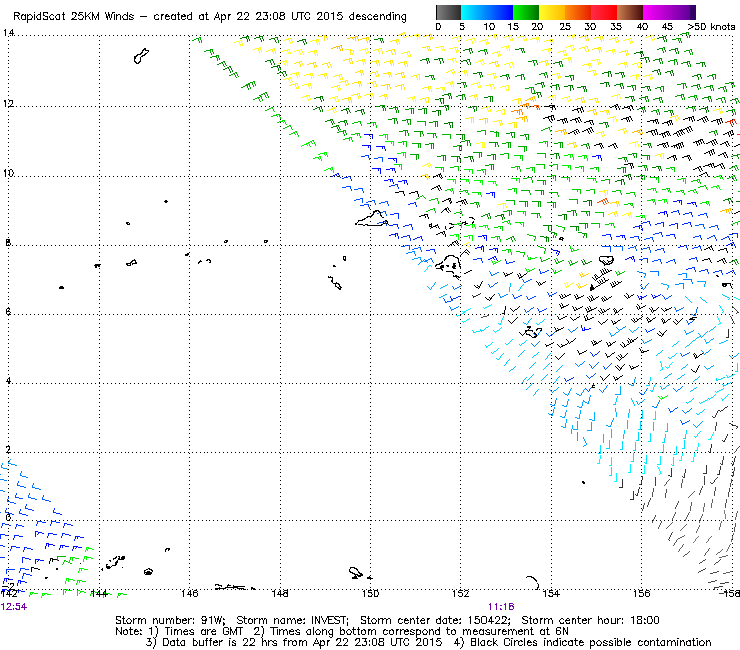Click the latitude axis label '2'

click(x=8, y=449)
